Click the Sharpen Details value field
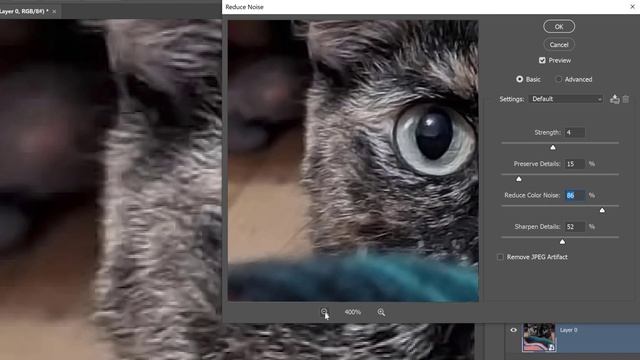The width and height of the screenshot is (640, 360). (x=575, y=227)
